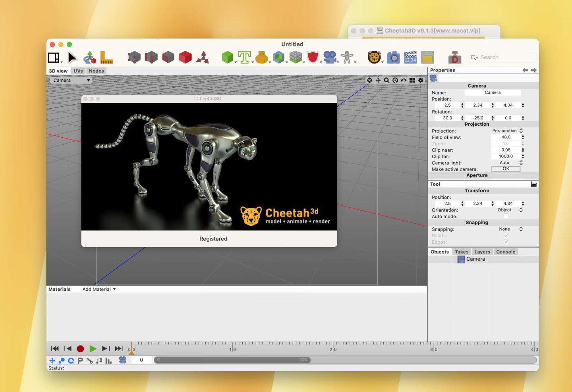This screenshot has height=392, width=572.
Task: Click the Field of view stepper
Action: click(x=523, y=137)
